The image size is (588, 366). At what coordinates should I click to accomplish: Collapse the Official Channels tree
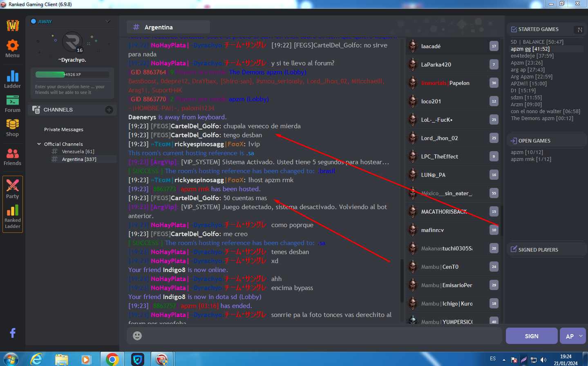39,144
